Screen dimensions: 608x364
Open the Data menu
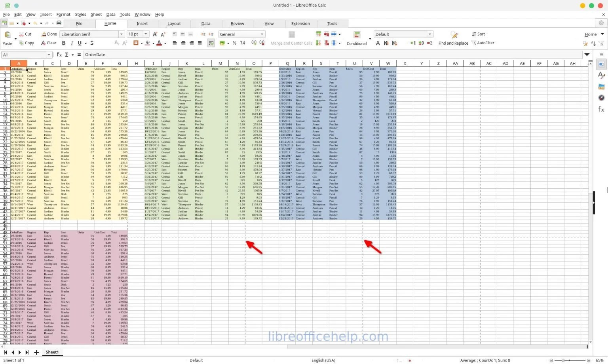(110, 14)
